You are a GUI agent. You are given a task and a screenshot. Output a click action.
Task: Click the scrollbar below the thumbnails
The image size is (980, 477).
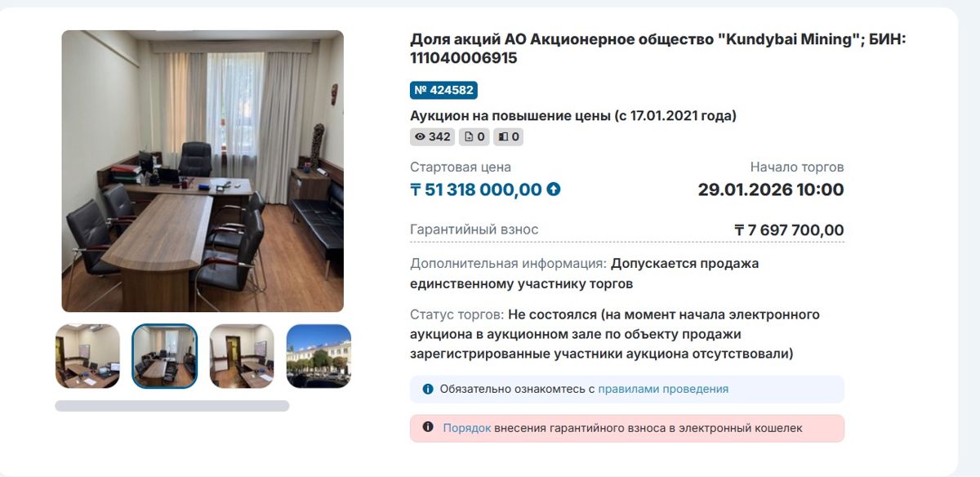171,403
